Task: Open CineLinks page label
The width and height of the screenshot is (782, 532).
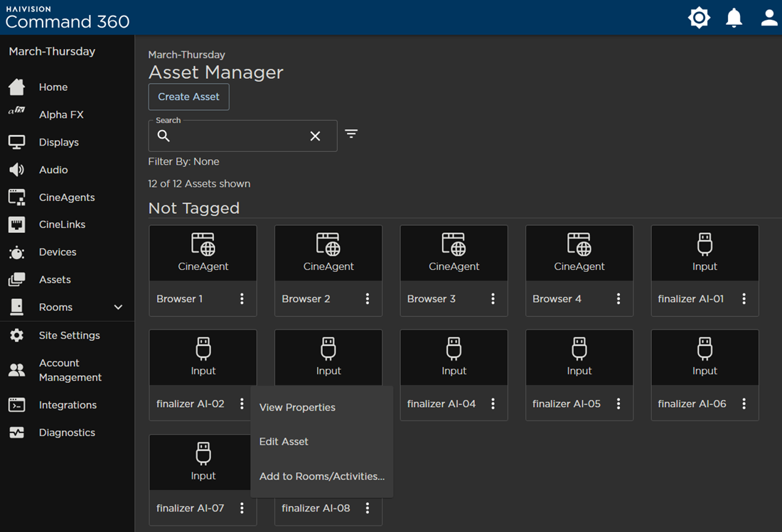Action: click(63, 224)
